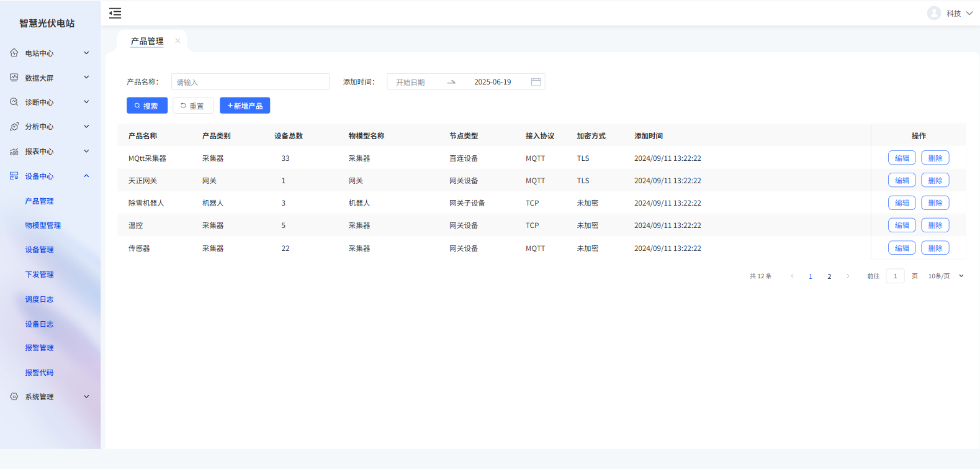Collapse the 设备中心 menu chevron
The image size is (980, 469).
86,176
